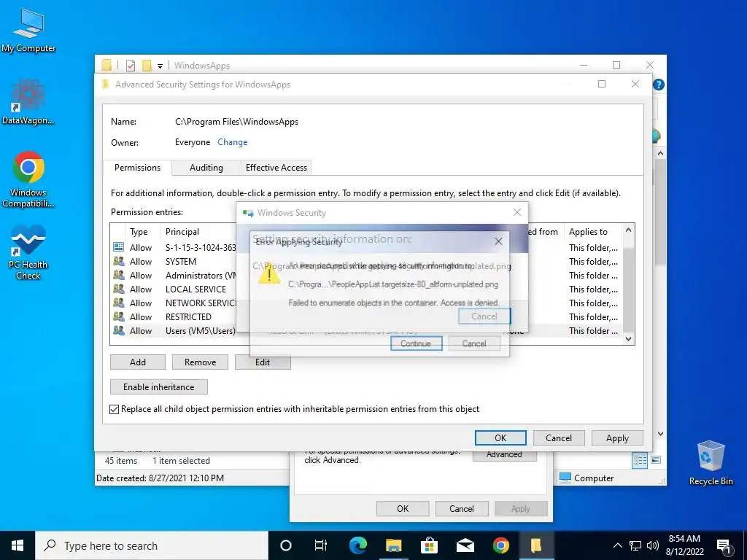
Task: Click the taskbar search box
Action: (x=152, y=545)
